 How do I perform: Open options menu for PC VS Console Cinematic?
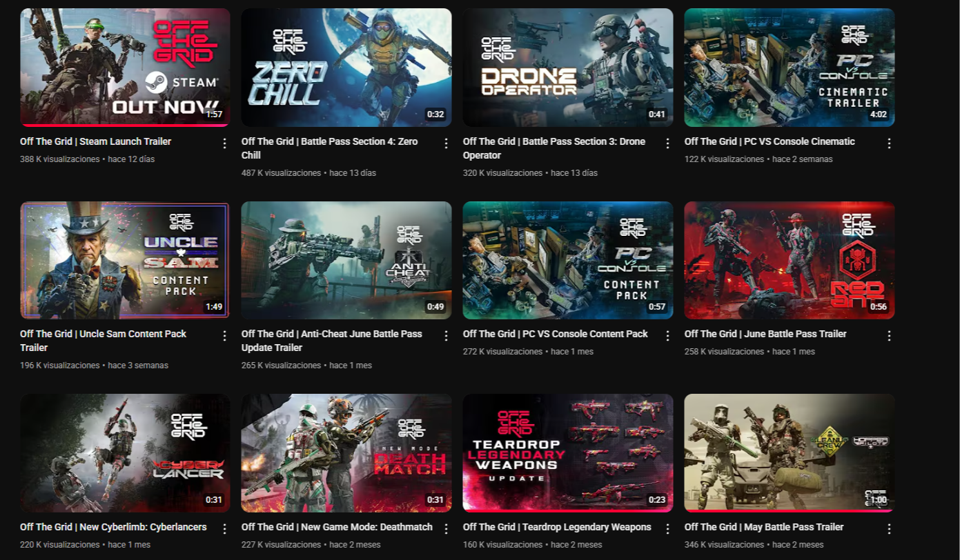tap(889, 143)
